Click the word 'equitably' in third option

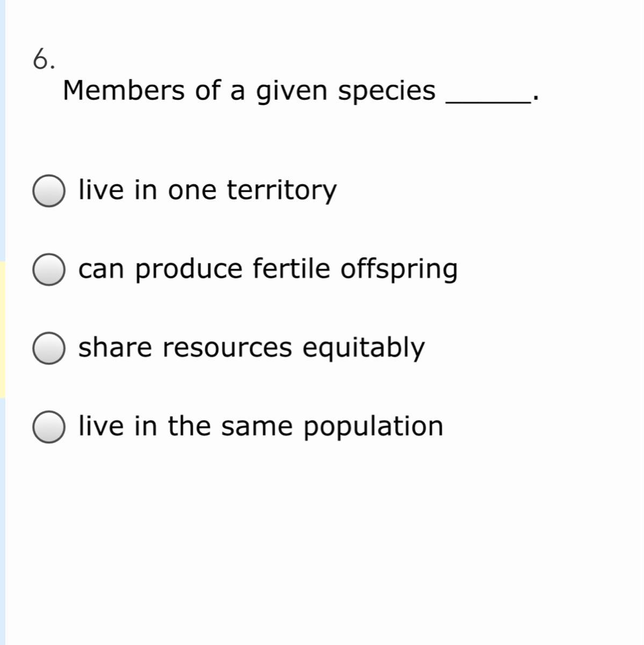point(363,349)
